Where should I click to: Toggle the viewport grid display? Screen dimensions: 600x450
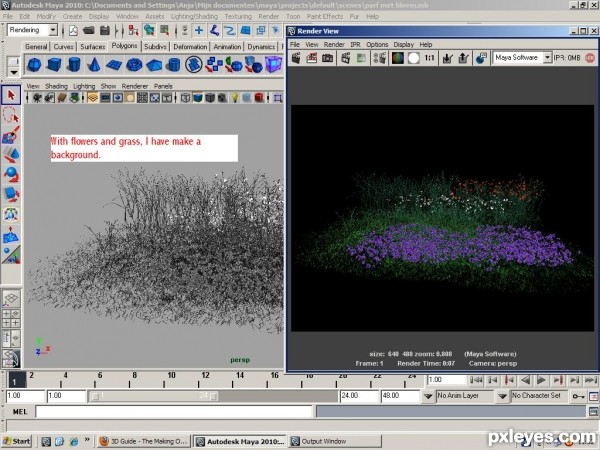[x=92, y=98]
